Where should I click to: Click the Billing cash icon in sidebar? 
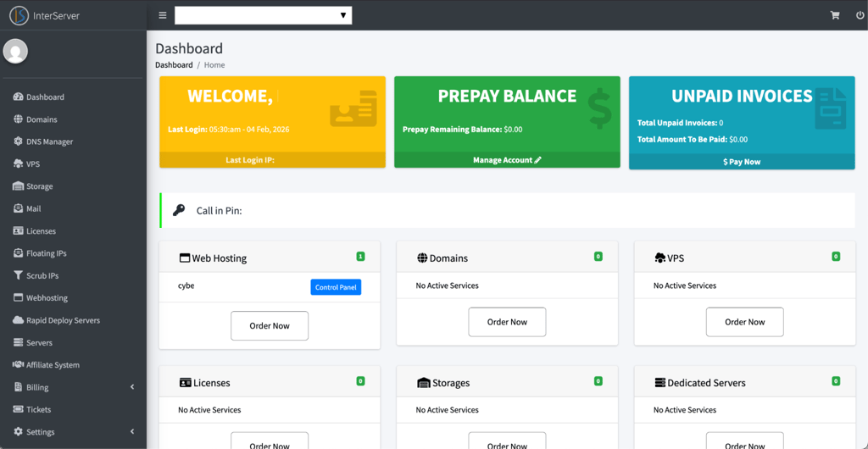click(18, 387)
